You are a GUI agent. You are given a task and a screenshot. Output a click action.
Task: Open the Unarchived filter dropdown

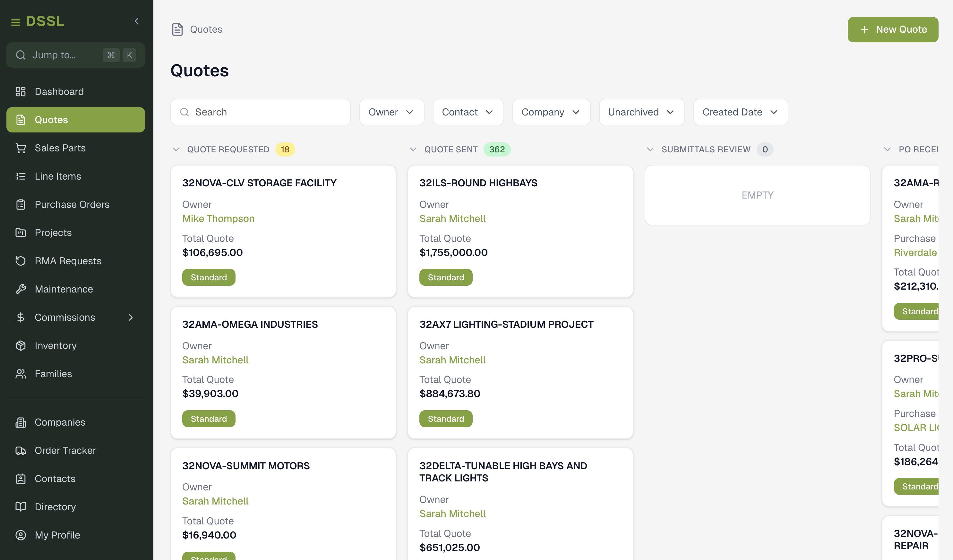point(641,112)
